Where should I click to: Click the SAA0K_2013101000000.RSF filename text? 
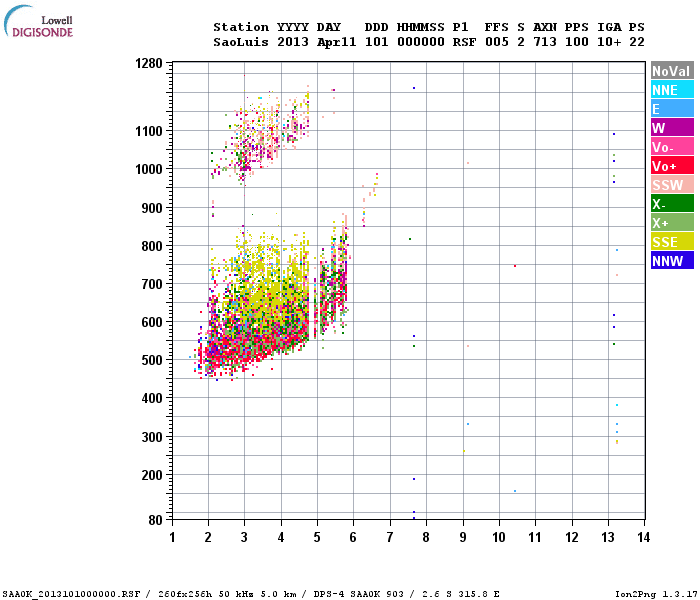pyautogui.click(x=71, y=594)
